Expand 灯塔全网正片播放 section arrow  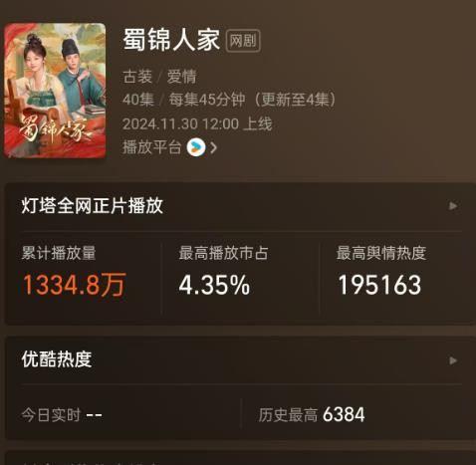tap(453, 206)
